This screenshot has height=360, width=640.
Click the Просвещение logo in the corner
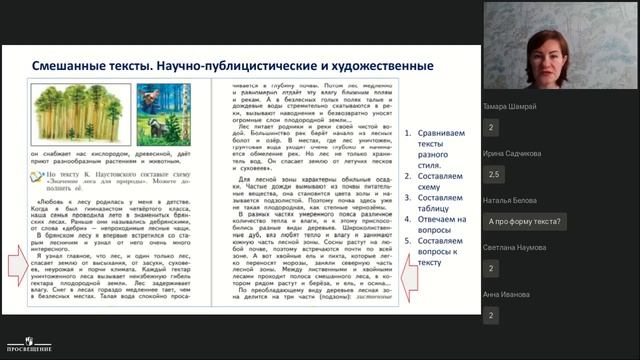29,344
